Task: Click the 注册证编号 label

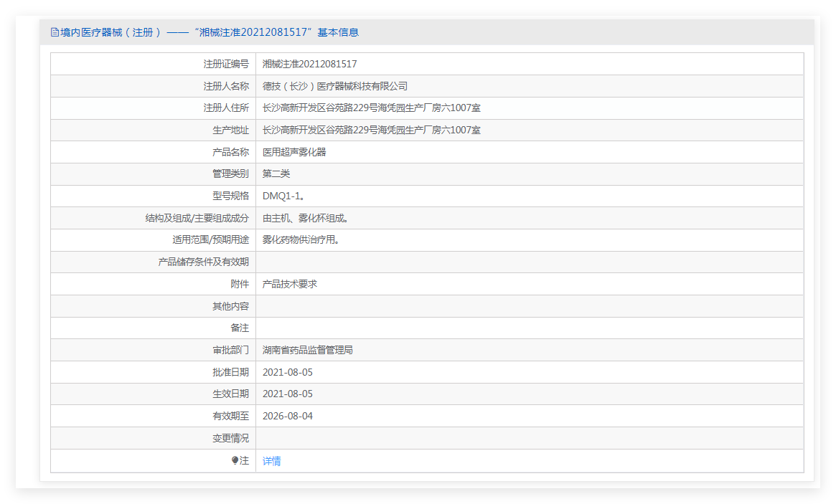Action: pyautogui.click(x=226, y=64)
